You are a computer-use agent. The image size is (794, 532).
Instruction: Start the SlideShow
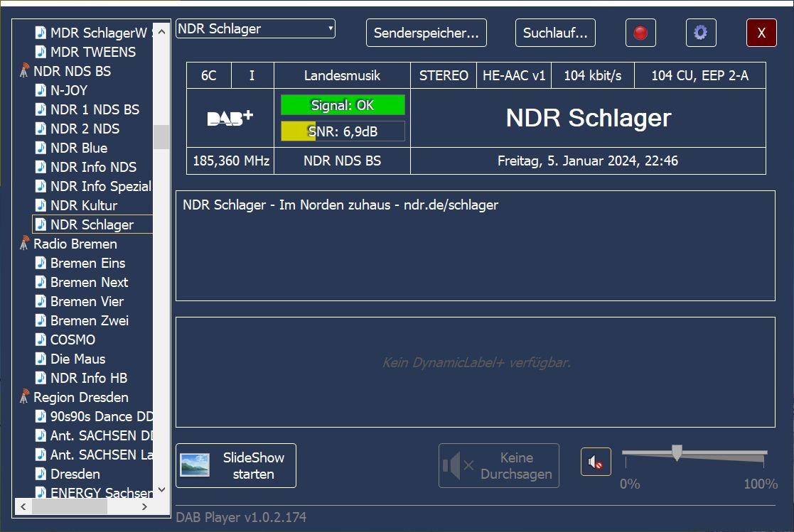coord(236,466)
